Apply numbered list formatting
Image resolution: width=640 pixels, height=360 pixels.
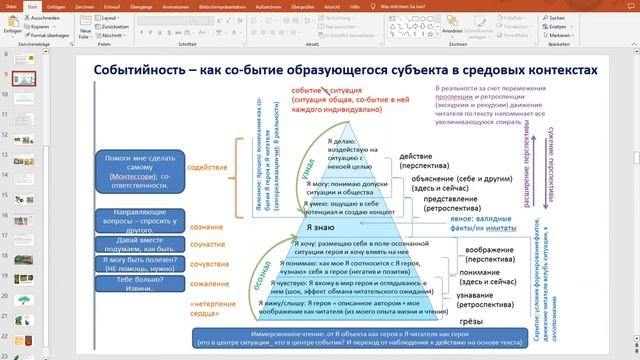[x=269, y=20]
